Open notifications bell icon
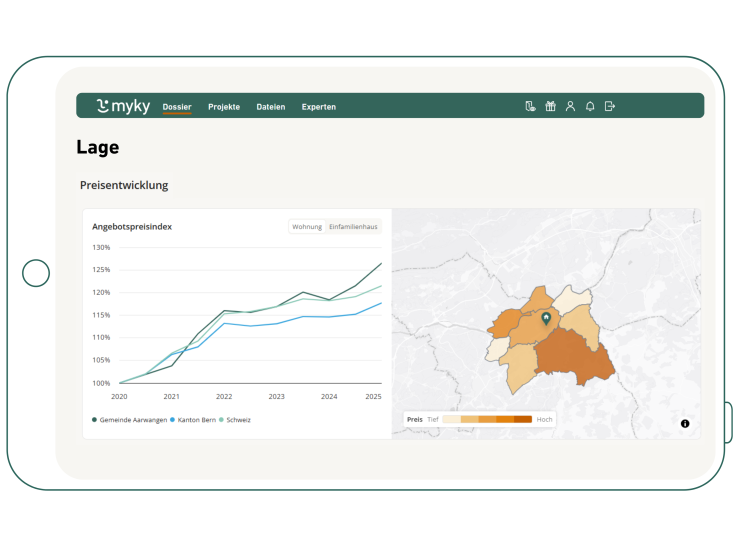The image size is (738, 554). 590,106
